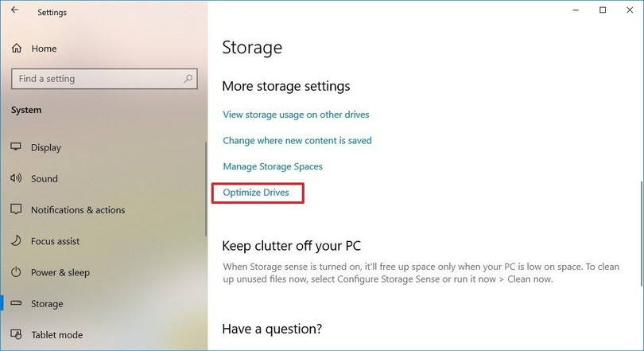Open View storage usage on other drives
644x351 pixels.
pyautogui.click(x=296, y=115)
